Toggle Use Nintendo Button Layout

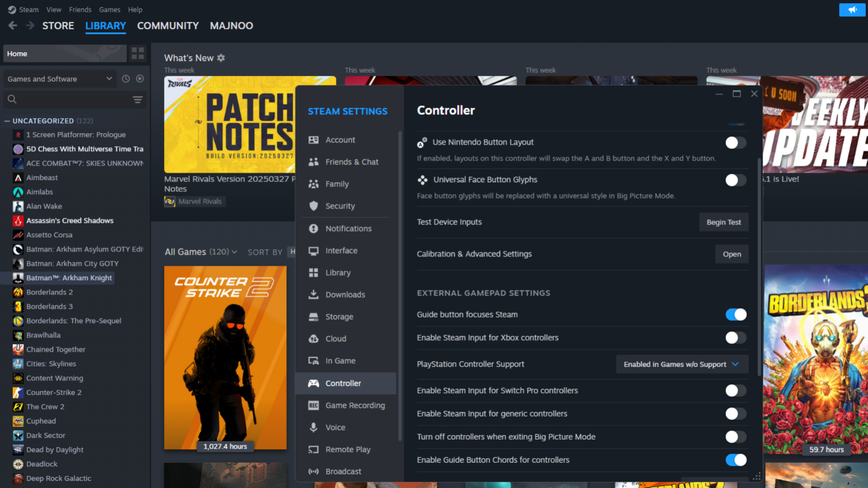point(736,143)
